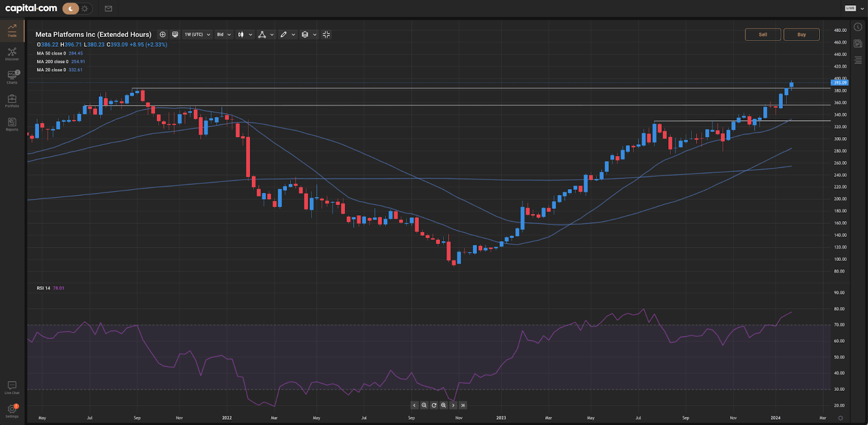Add comparison with plus circle icon

pos(162,34)
